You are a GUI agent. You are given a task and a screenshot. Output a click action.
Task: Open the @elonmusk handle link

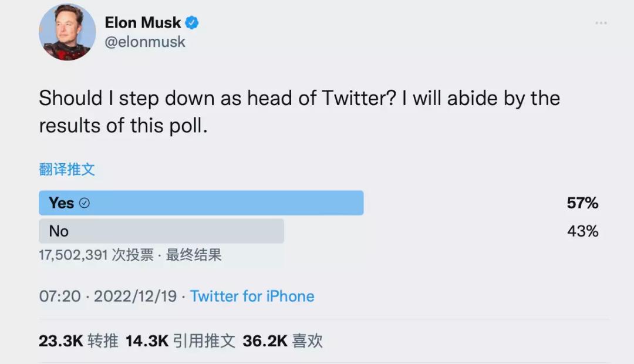(145, 42)
